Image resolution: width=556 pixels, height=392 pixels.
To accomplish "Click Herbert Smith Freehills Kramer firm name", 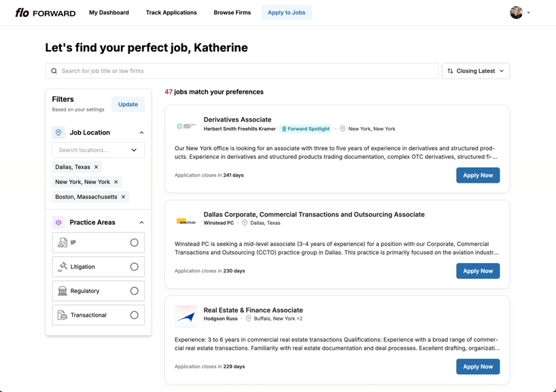I will click(x=239, y=128).
